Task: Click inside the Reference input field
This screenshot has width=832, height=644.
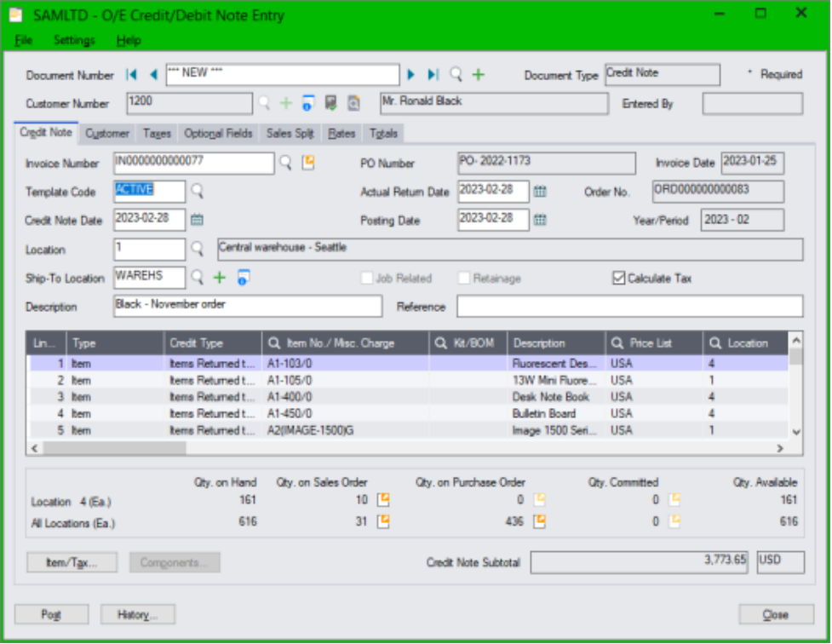Action: click(630, 307)
